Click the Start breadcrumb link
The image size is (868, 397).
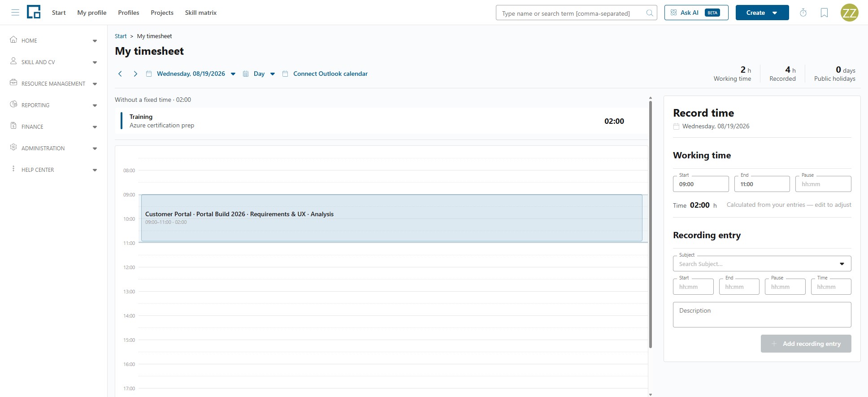pyautogui.click(x=121, y=36)
